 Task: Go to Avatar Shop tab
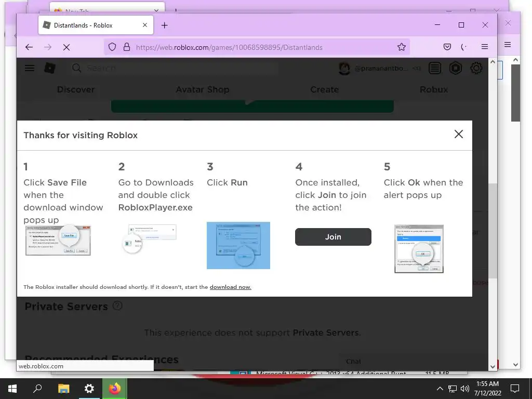coord(203,89)
